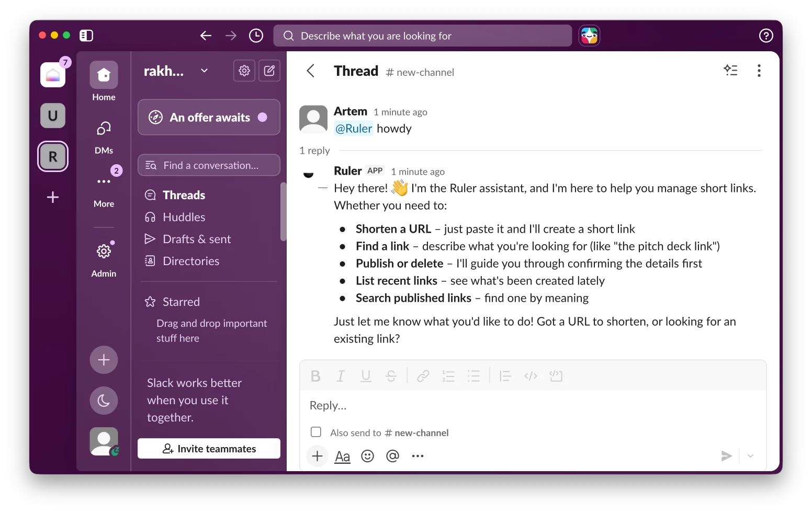Open the DMs tab

(x=104, y=138)
